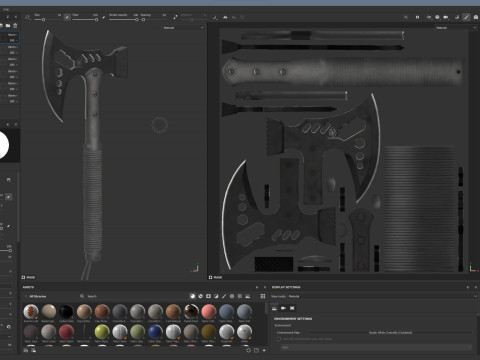The image size is (480, 360).
Task: Toggle the symmetry icon in toolbar
Action: pos(215,17)
